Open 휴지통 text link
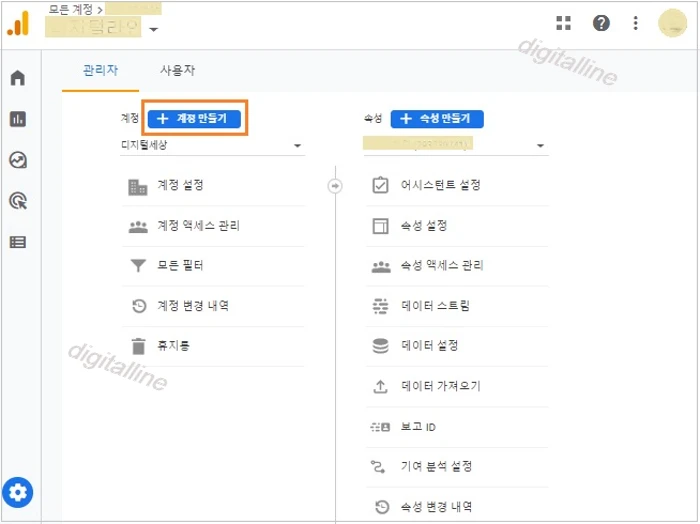 (x=173, y=345)
